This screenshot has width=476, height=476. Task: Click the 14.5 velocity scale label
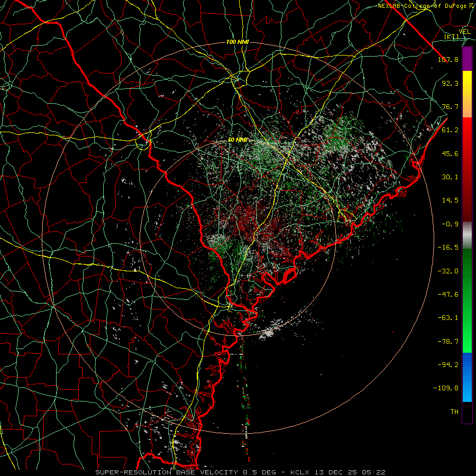click(450, 200)
